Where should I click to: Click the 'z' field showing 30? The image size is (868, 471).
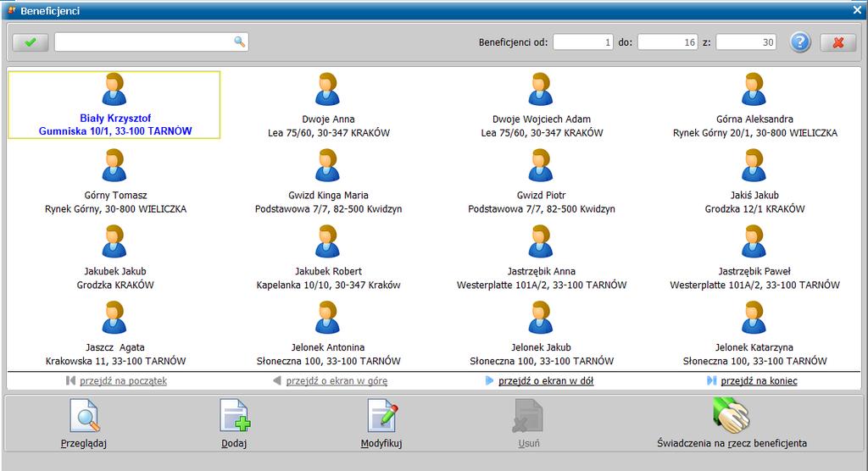pos(746,42)
